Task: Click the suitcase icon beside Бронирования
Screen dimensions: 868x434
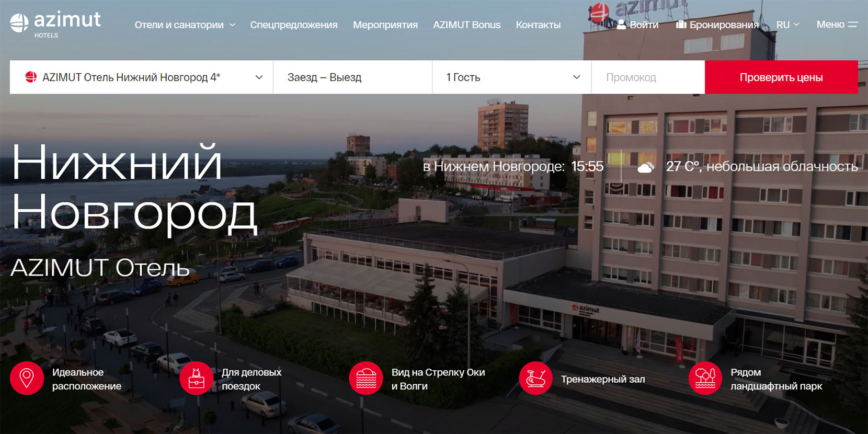Action: pyautogui.click(x=681, y=25)
